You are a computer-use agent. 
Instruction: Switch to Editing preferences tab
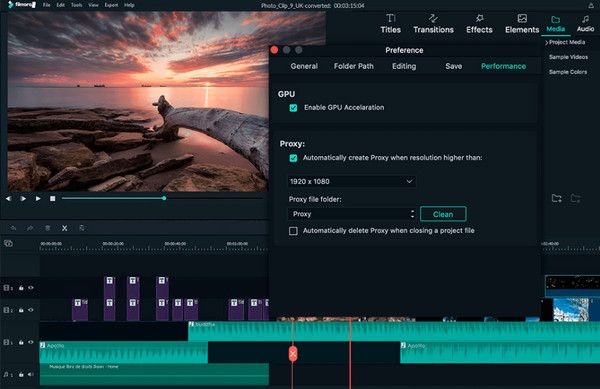(404, 66)
